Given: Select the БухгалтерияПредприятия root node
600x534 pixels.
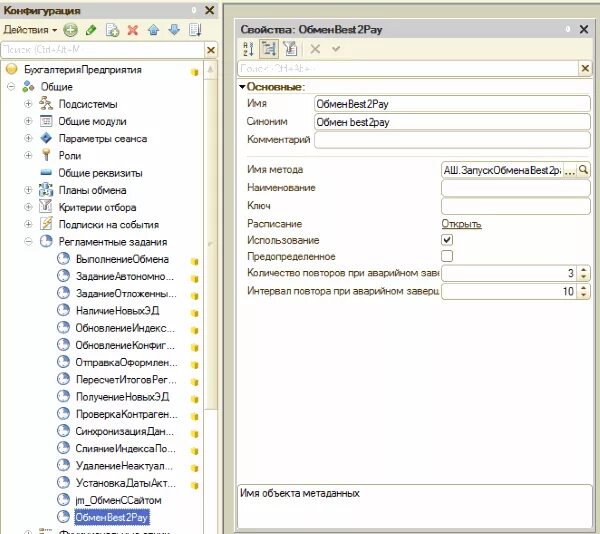Looking at the screenshot, I should tap(83, 70).
